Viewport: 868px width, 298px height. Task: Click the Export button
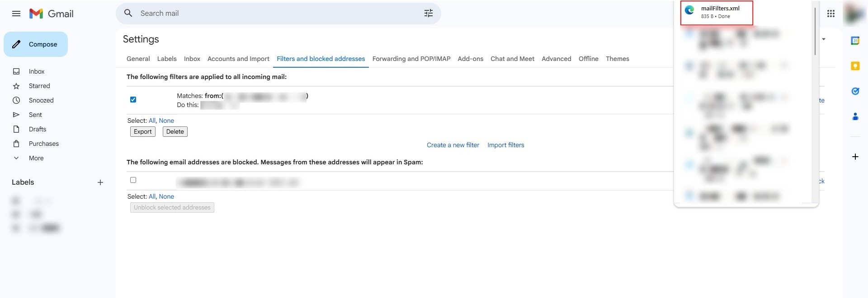coord(142,132)
